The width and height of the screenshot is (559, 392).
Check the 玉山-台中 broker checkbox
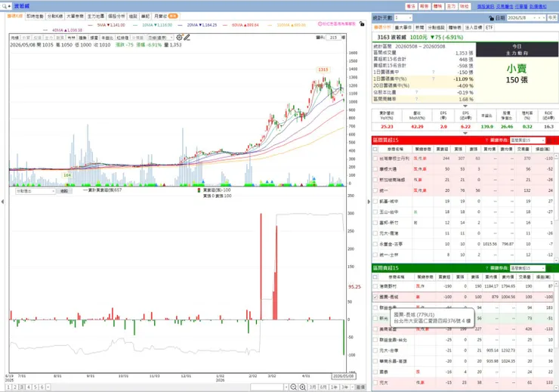pyautogui.click(x=375, y=212)
